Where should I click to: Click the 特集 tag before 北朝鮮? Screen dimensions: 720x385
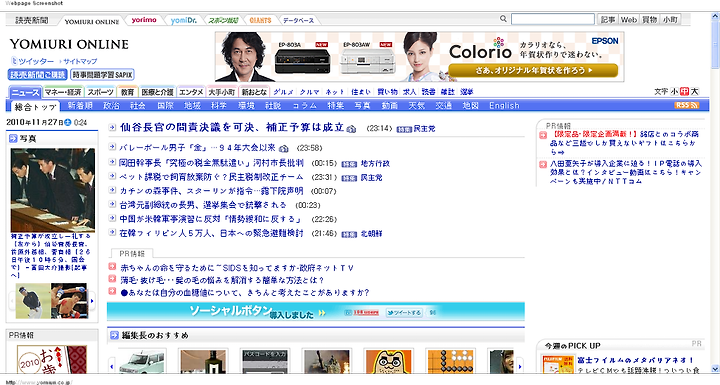click(x=349, y=234)
